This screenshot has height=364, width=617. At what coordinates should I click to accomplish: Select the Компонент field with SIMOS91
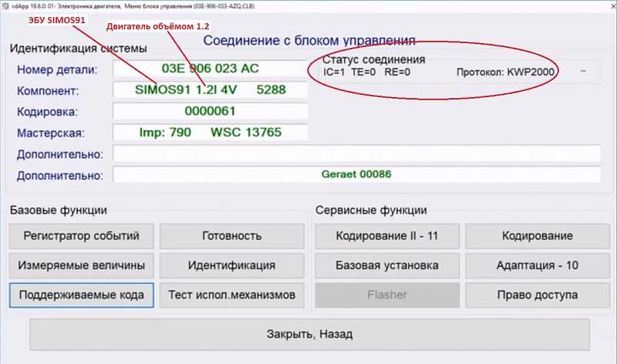[210, 89]
